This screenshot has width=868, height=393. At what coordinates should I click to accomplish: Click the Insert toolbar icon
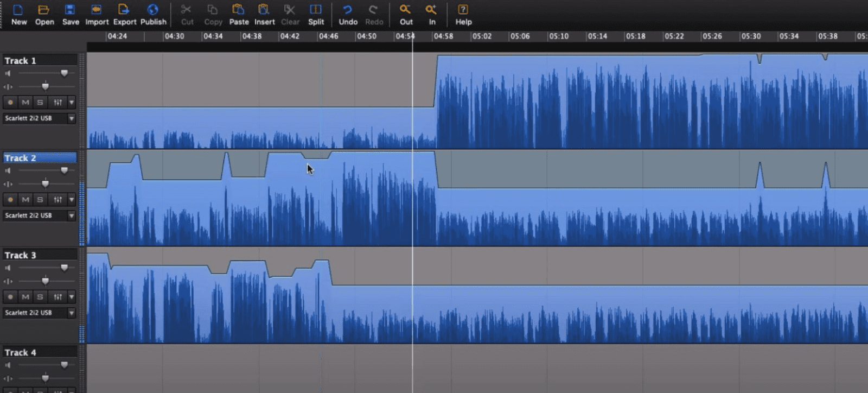pos(264,10)
